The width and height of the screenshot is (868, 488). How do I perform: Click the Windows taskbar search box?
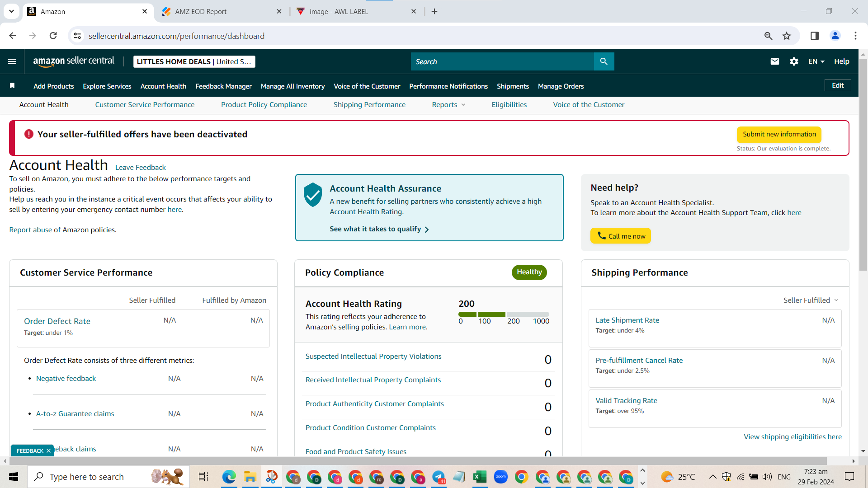click(x=108, y=477)
